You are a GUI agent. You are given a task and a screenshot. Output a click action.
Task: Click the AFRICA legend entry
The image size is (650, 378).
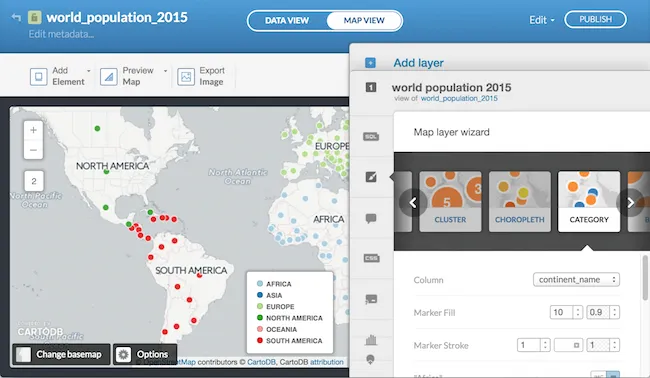tap(274, 284)
